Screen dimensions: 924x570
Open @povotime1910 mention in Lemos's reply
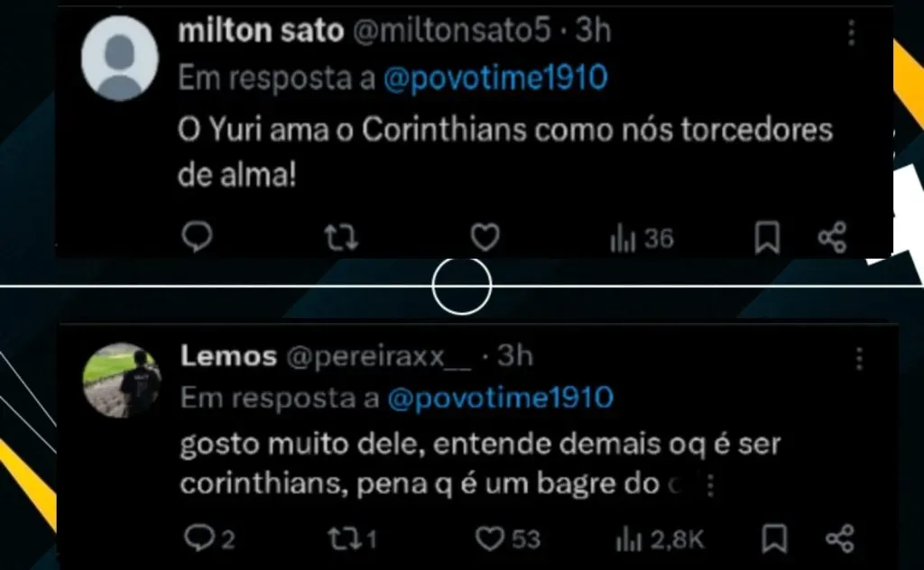(x=500, y=398)
